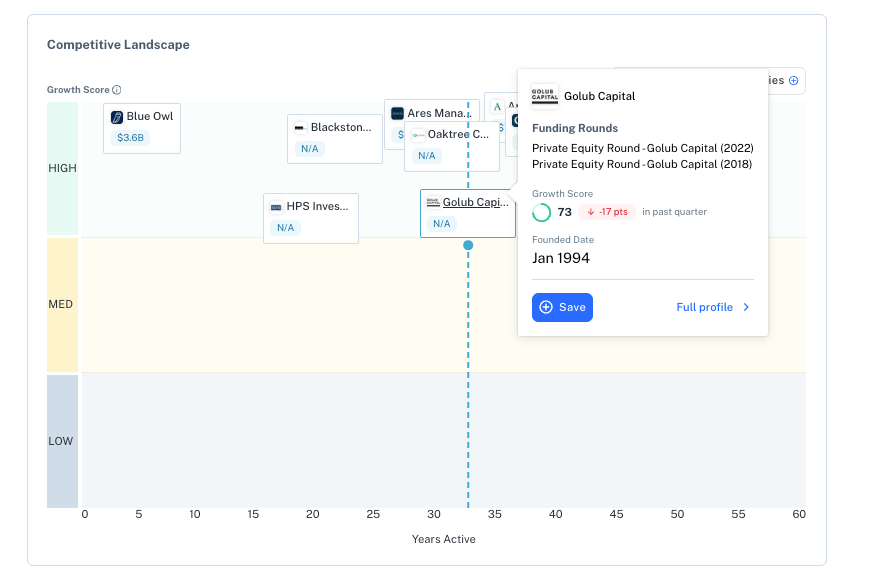Select the N/A badge under Oaktree

(427, 156)
